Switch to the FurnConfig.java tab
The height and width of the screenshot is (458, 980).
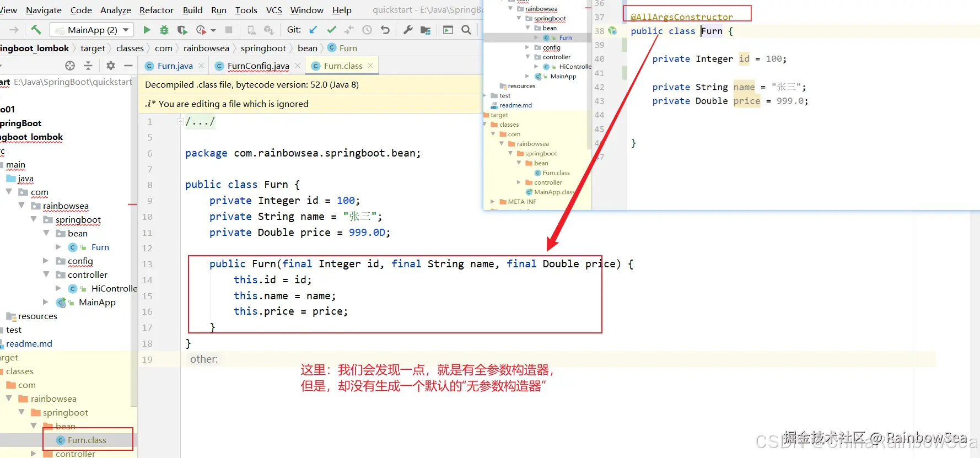click(258, 66)
